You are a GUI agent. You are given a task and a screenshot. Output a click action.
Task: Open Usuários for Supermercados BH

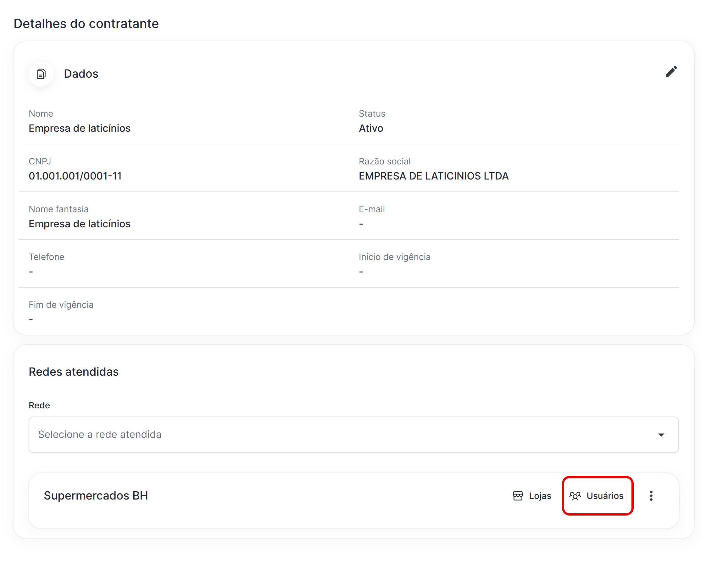click(x=604, y=496)
